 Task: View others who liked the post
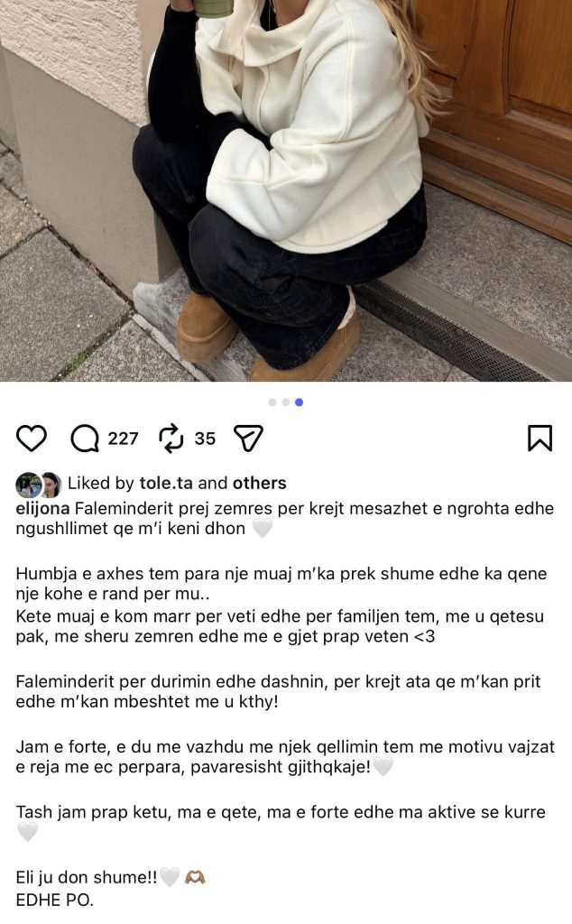(259, 484)
